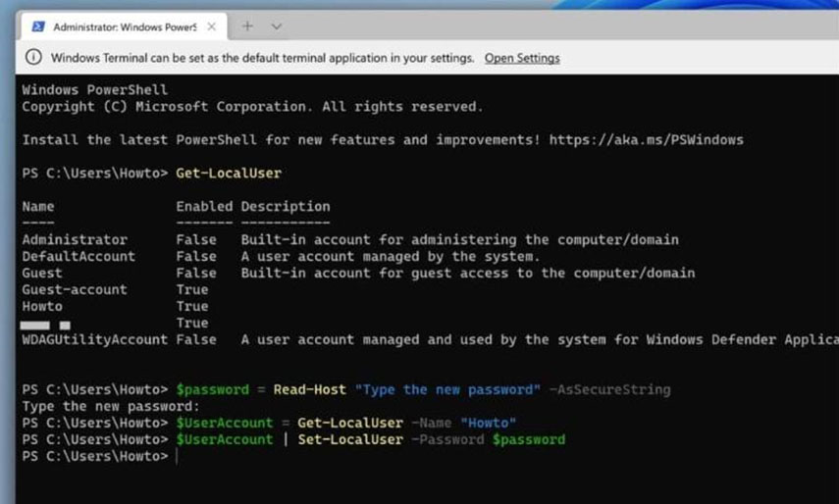Click the Description column header

285,206
